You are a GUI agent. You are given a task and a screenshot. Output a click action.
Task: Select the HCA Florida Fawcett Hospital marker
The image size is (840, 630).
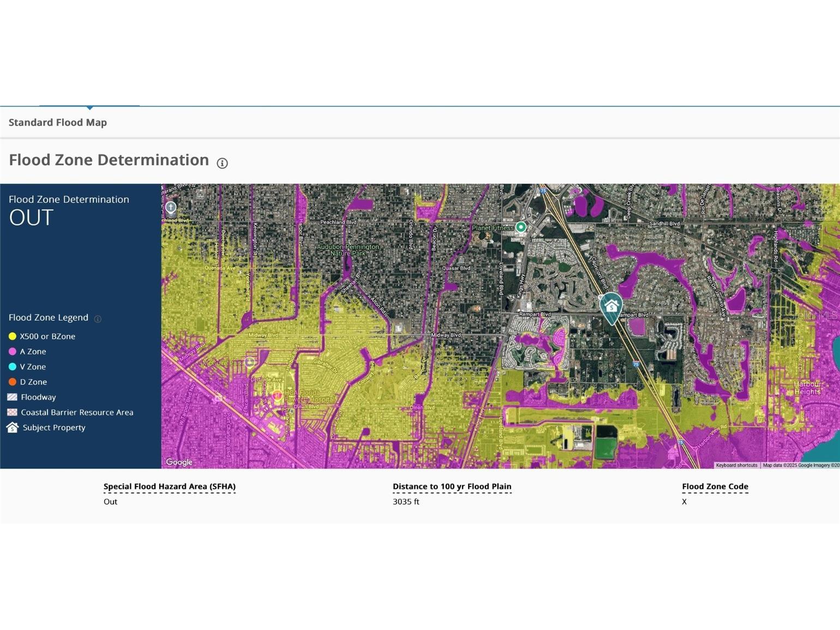(277, 394)
